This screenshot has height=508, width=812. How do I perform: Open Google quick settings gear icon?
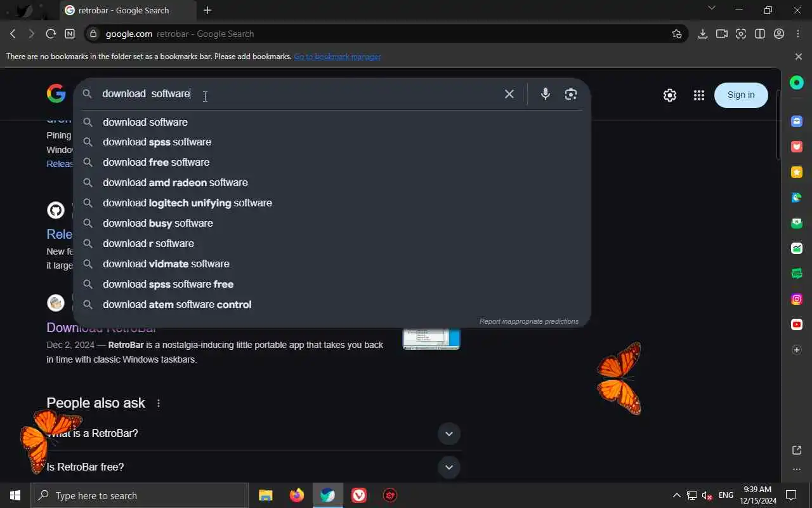[669, 95]
